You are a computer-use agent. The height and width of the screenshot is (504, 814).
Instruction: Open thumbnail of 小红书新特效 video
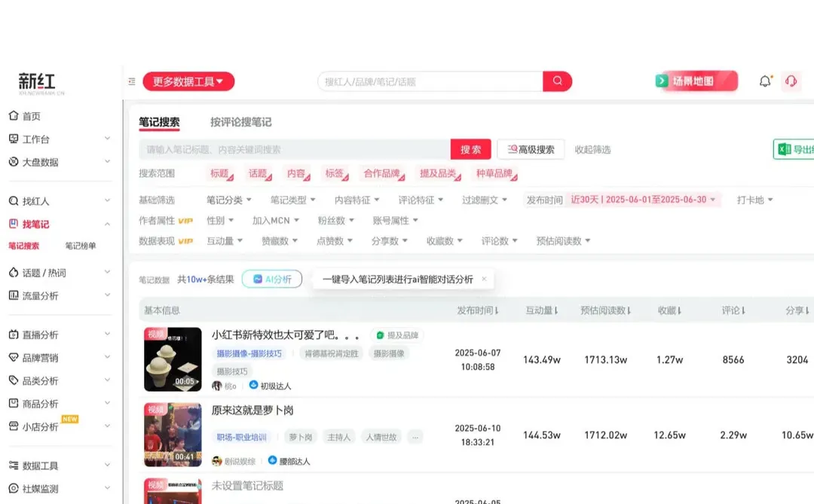pos(173,359)
